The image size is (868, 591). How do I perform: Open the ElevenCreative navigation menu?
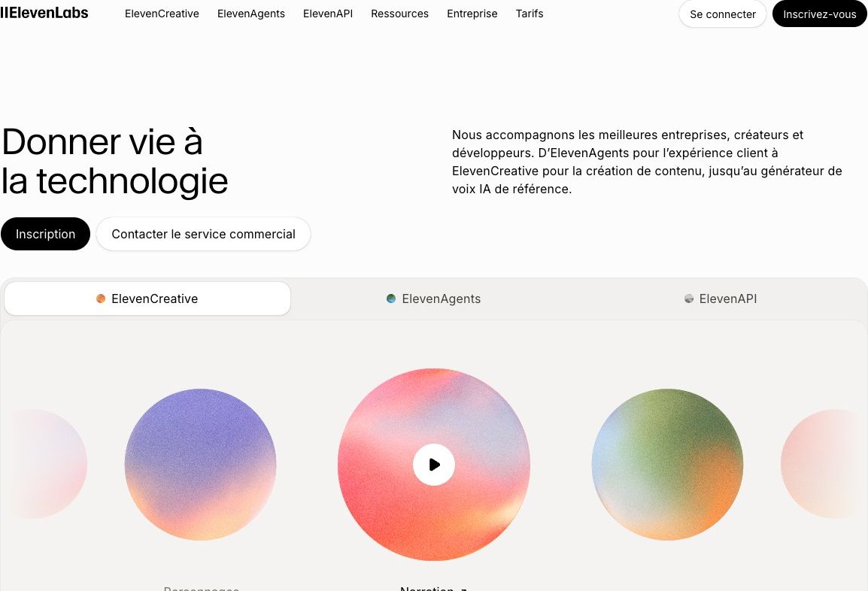coord(162,14)
